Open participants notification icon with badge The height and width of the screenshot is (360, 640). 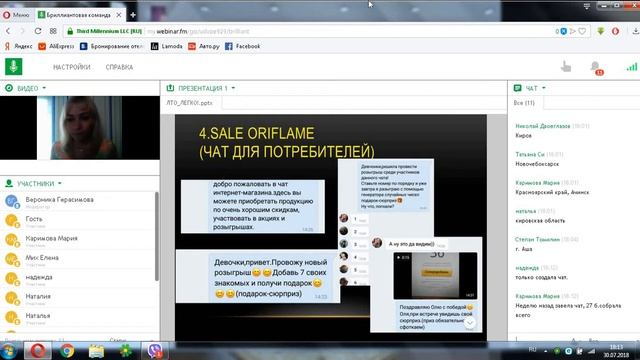click(x=596, y=67)
